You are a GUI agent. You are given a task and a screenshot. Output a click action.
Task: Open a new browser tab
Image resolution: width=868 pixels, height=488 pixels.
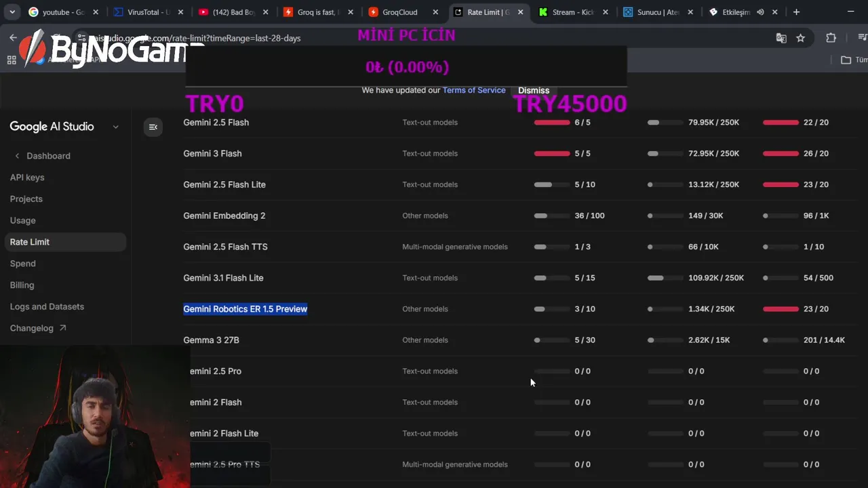point(796,12)
